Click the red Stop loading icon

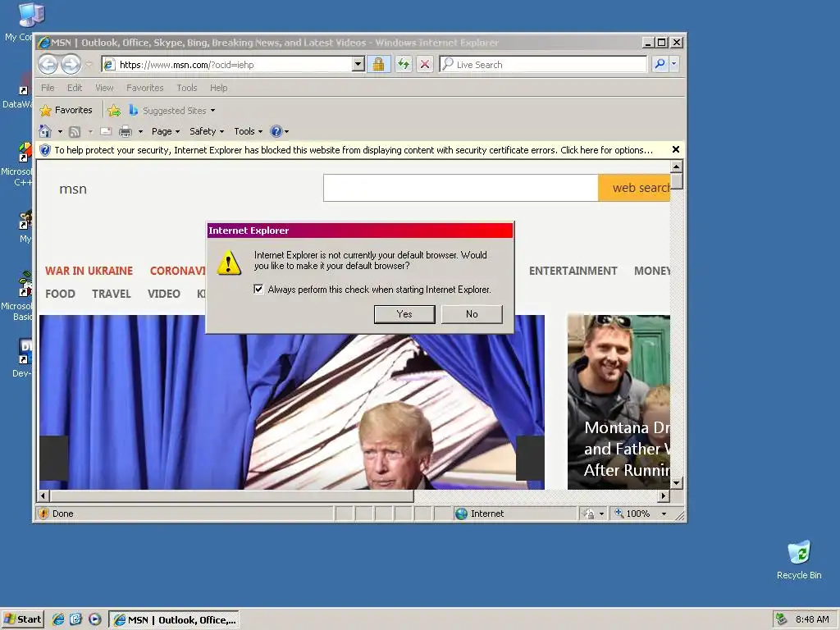tap(425, 64)
